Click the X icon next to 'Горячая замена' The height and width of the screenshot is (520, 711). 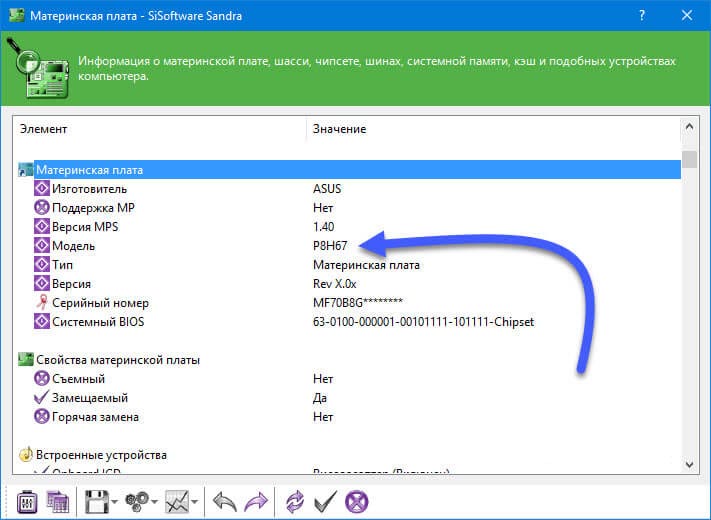[42, 417]
